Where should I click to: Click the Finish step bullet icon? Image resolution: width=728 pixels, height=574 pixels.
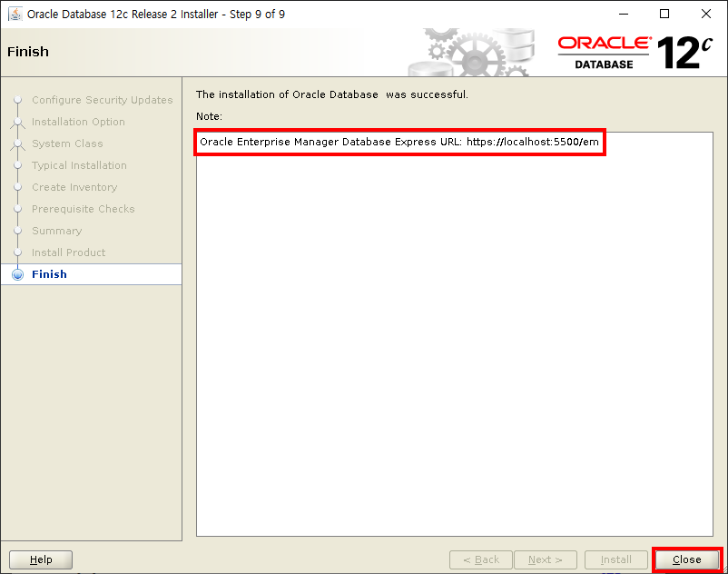pyautogui.click(x=17, y=274)
